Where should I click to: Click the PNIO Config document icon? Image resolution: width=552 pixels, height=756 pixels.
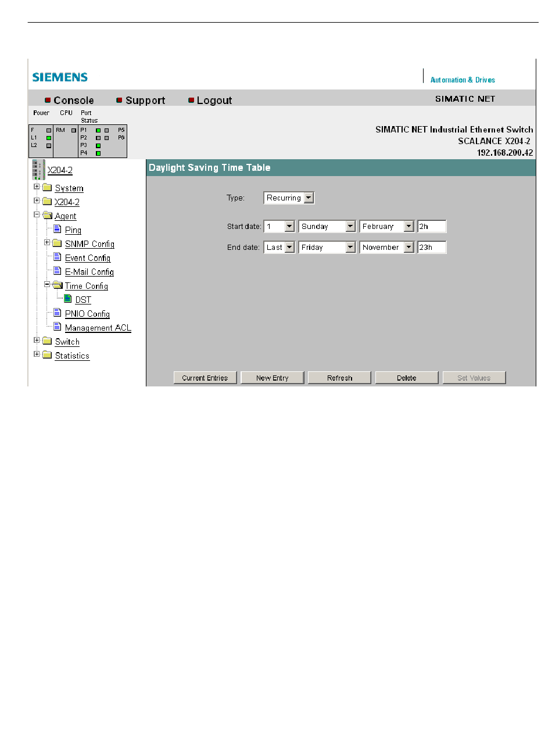(57, 313)
